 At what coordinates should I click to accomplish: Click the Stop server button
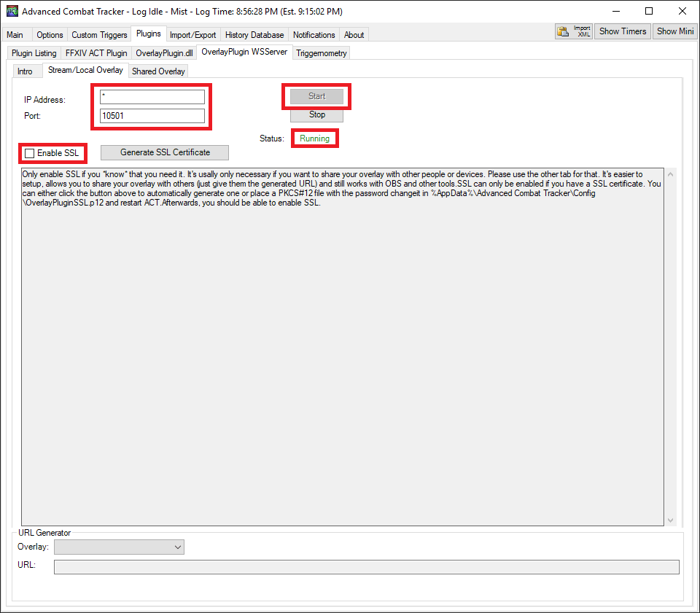(316, 114)
